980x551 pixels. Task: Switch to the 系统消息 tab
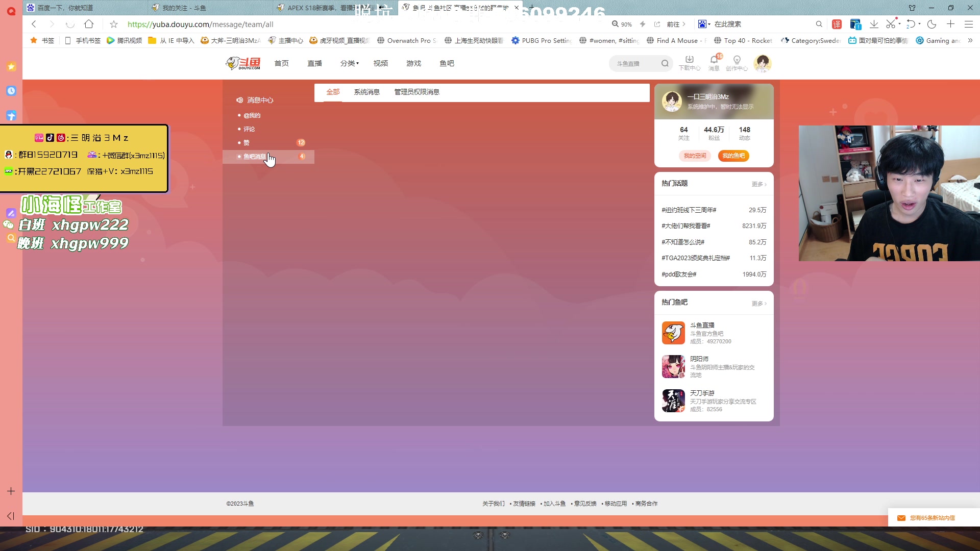[366, 92]
